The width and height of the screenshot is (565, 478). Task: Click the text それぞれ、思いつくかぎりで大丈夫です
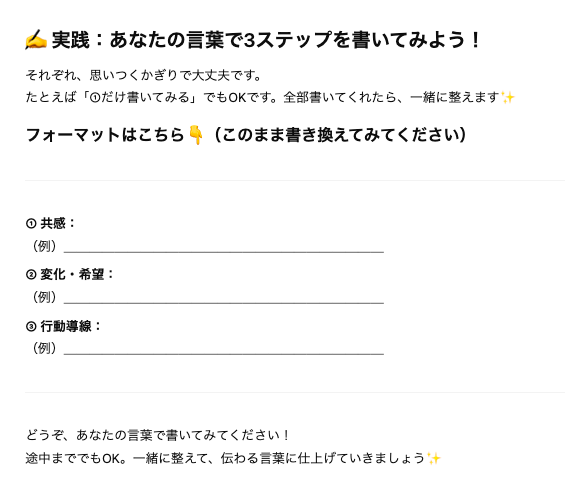pyautogui.click(x=143, y=75)
